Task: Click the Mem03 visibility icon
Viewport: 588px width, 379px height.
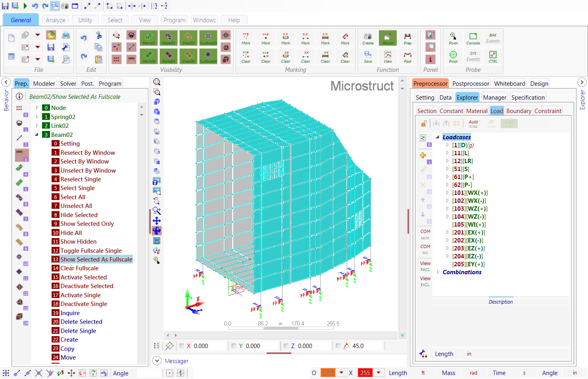Action: coord(149,38)
